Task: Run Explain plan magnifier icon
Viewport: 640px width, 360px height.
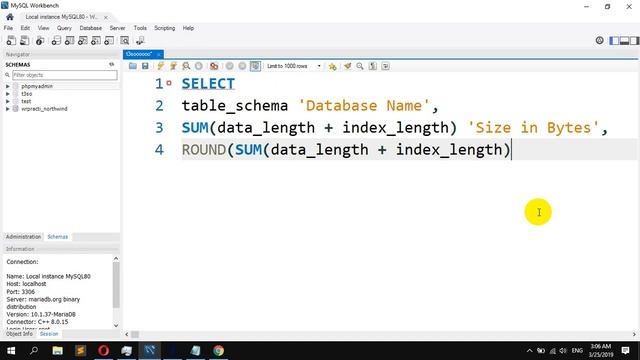Action: 186,66
